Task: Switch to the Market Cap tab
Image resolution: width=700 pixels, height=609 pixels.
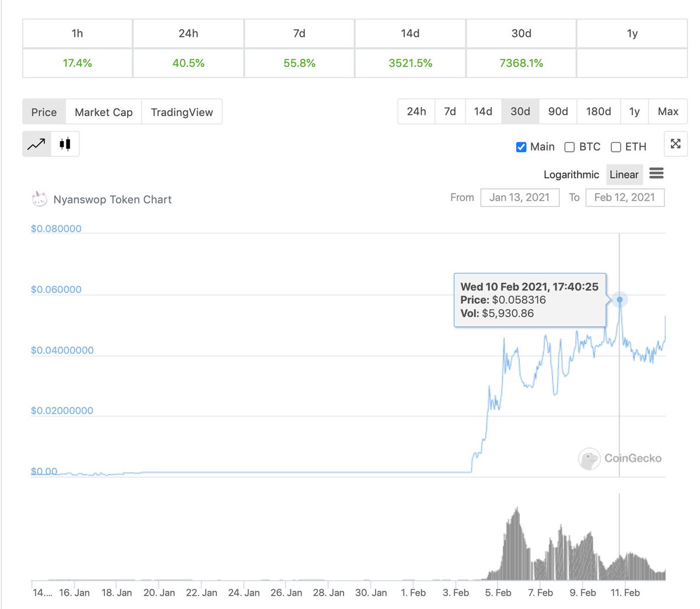Action: pyautogui.click(x=103, y=111)
